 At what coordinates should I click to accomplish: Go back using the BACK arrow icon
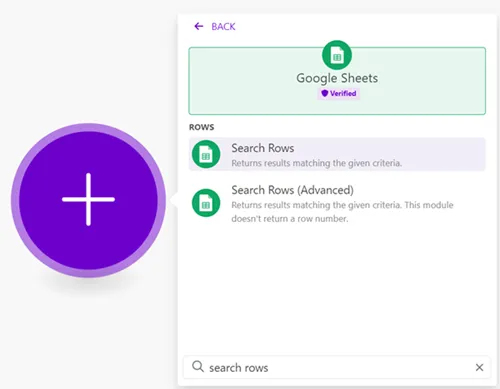[x=199, y=26]
